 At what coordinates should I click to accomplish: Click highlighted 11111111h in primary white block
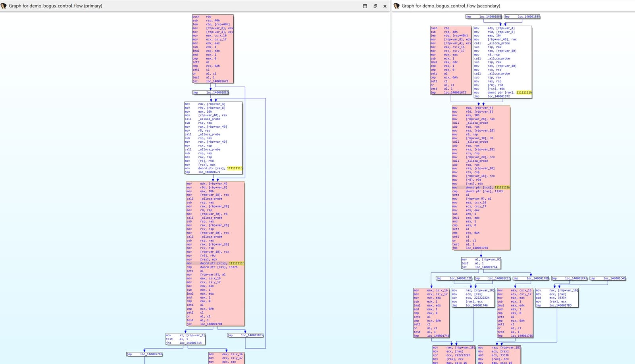pyautogui.click(x=235, y=168)
